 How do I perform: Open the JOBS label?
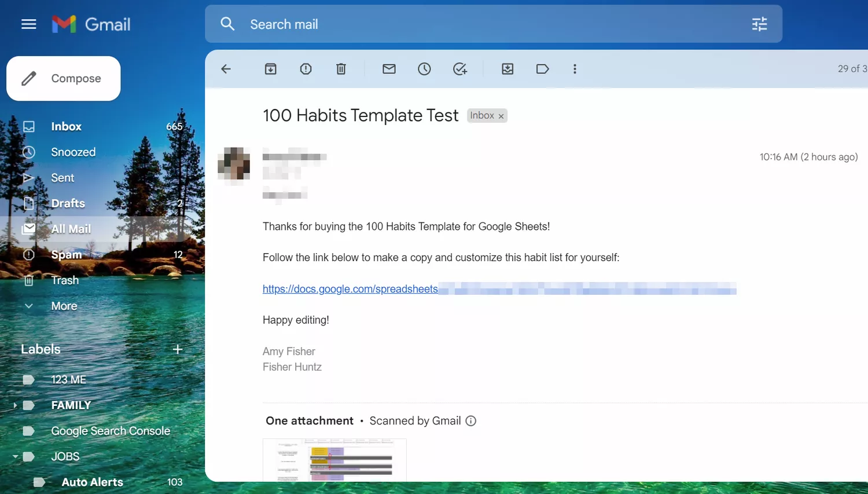(x=65, y=456)
